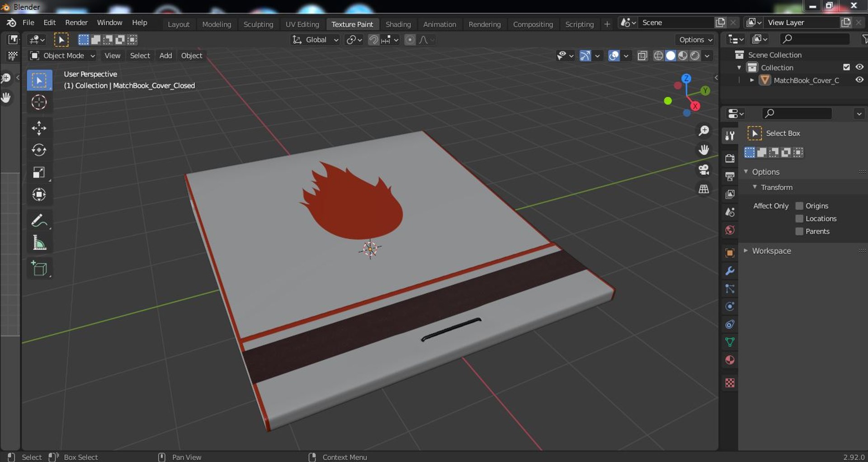Select the Annotate pencil tool

[39, 220]
